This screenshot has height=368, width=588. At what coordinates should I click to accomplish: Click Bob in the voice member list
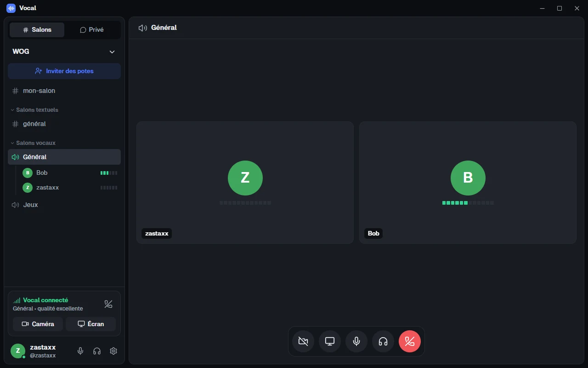(70, 173)
